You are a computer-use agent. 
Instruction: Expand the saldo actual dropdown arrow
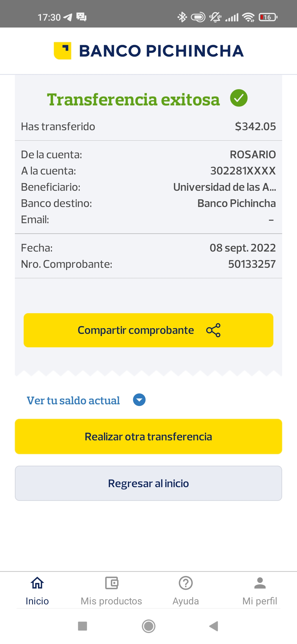pyautogui.click(x=139, y=400)
